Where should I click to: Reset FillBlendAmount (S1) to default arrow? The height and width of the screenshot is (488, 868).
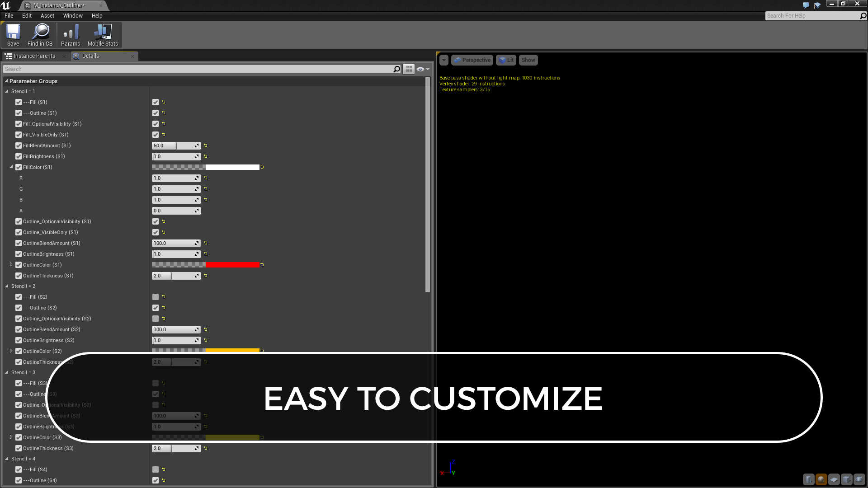206,145
